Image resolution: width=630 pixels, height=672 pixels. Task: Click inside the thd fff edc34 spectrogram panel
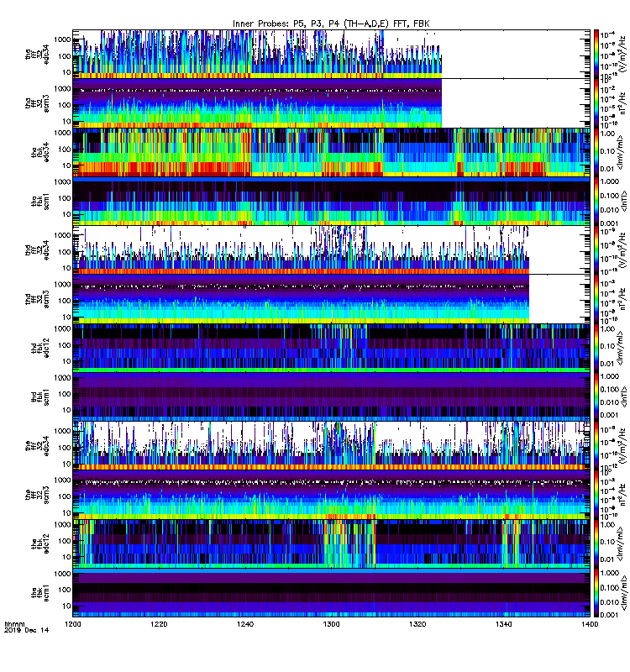[331, 250]
